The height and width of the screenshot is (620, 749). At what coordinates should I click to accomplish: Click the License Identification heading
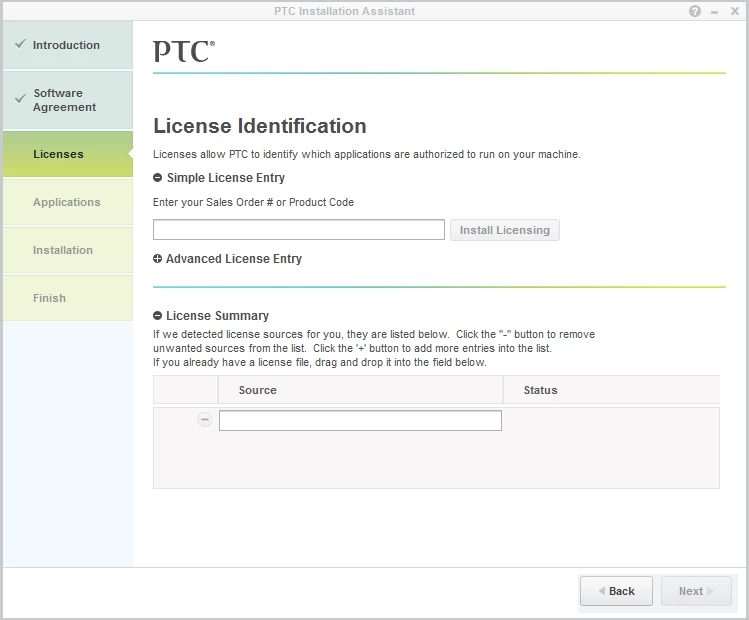coord(260,126)
